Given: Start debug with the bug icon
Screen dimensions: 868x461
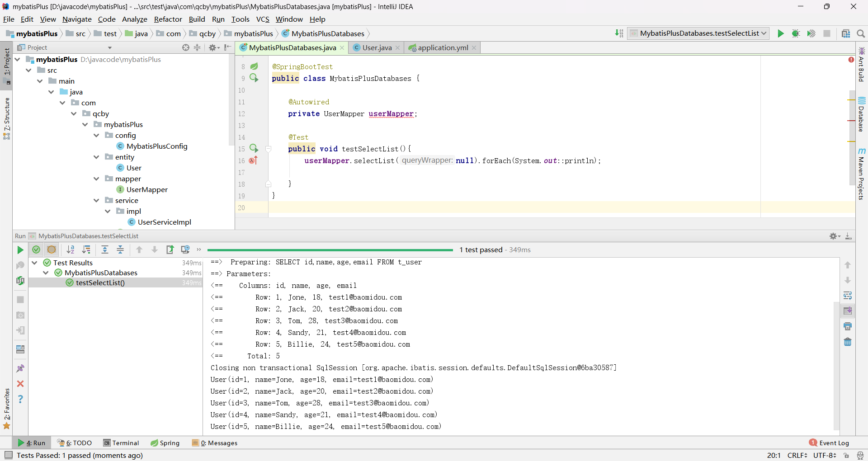Looking at the screenshot, I should pyautogui.click(x=796, y=33).
